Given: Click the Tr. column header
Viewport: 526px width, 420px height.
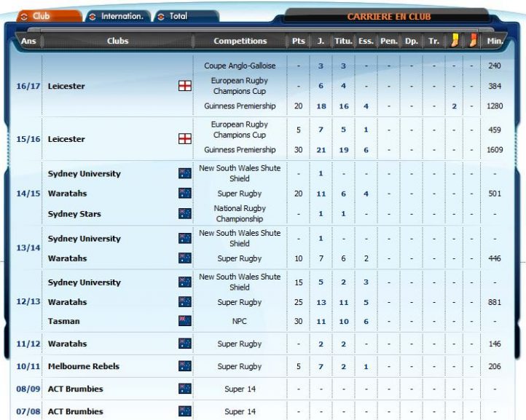Looking at the screenshot, I should coord(433,41).
